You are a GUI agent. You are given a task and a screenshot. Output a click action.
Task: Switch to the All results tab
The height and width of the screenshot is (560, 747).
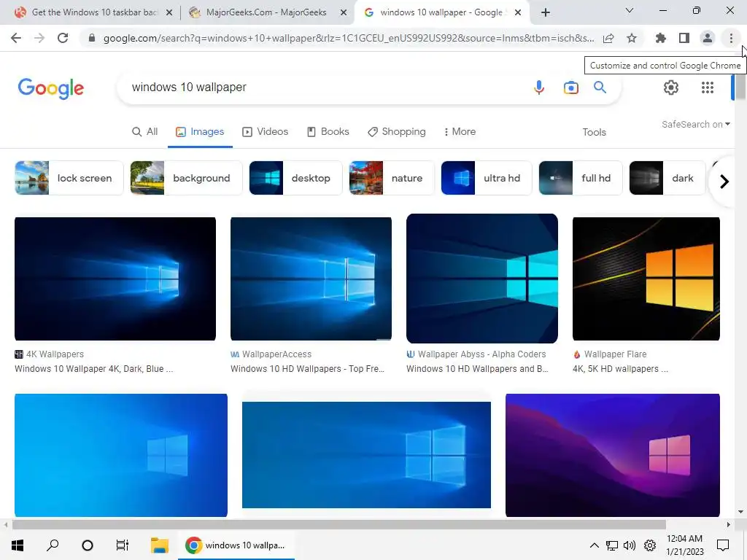(145, 132)
